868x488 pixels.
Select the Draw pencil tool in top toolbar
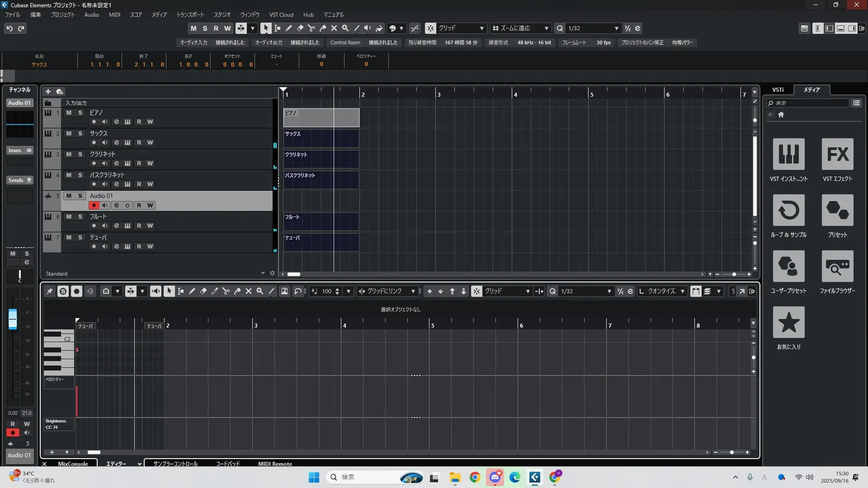pos(288,28)
